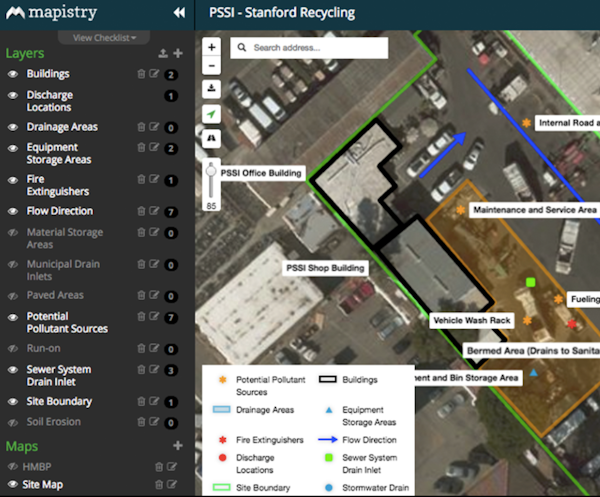The image size is (600, 497).
Task: Click the Search address field
Action: pos(309,48)
